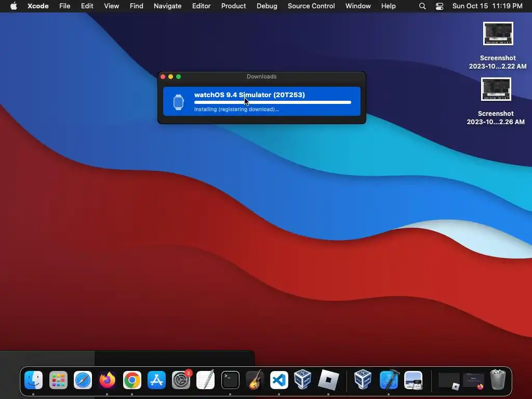532x399 pixels.
Task: Open the App Store Dock icon
Action: click(156, 380)
